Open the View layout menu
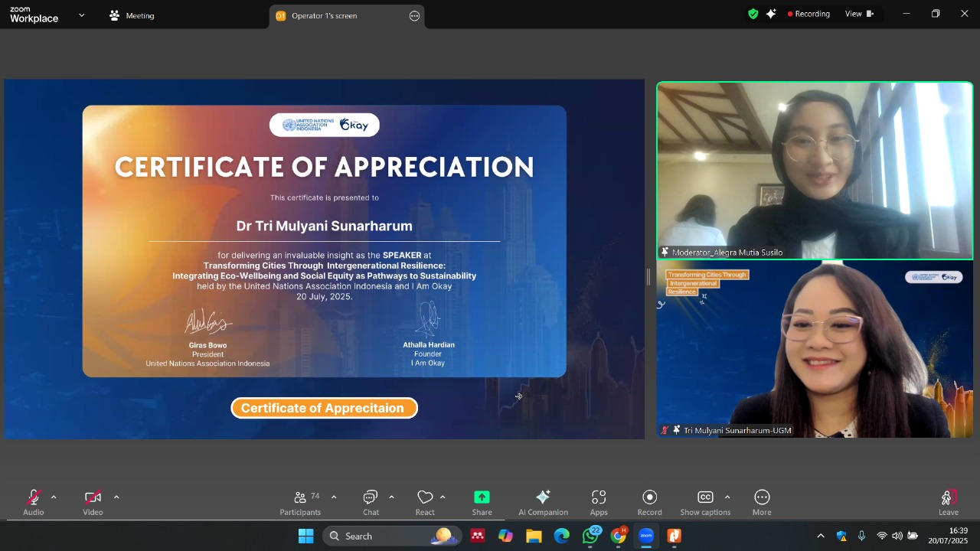This screenshot has height=551, width=980. pos(859,14)
